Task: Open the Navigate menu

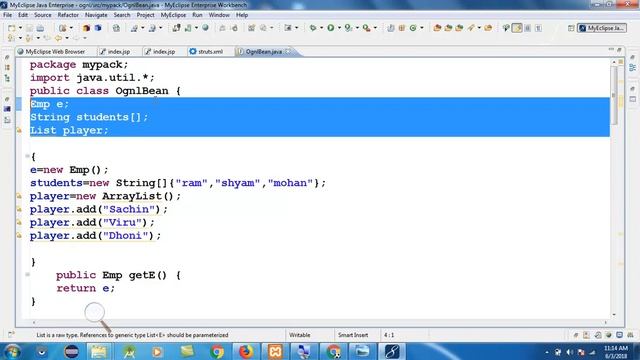Action: coord(96,15)
